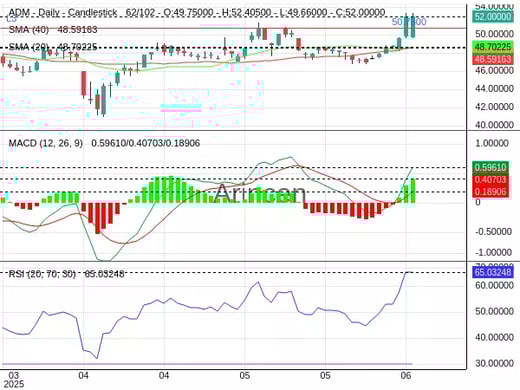Click the 0.59610 MACD value tag

click(x=490, y=167)
